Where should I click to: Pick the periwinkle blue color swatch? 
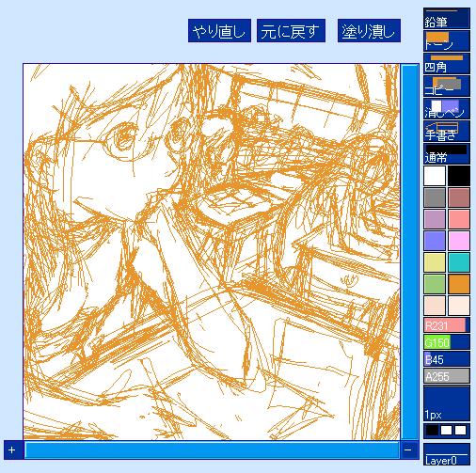click(x=435, y=241)
